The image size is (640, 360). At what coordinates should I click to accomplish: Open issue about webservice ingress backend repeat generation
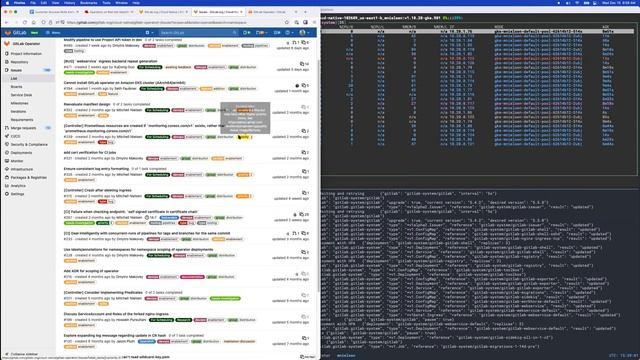tap(110, 61)
